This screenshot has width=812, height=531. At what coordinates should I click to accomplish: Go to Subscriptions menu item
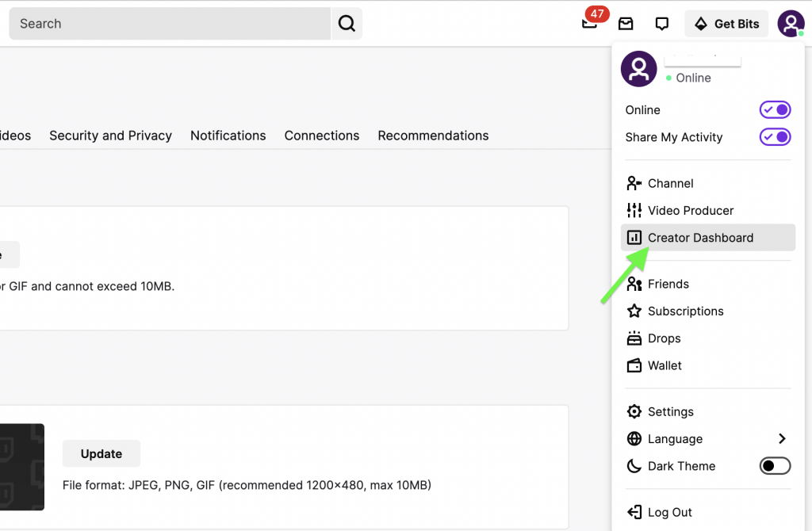tap(708, 311)
